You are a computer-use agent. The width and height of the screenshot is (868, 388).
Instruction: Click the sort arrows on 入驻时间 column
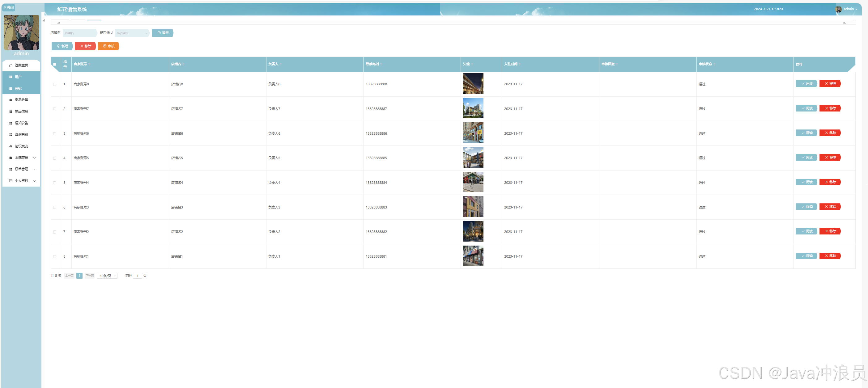coord(520,64)
